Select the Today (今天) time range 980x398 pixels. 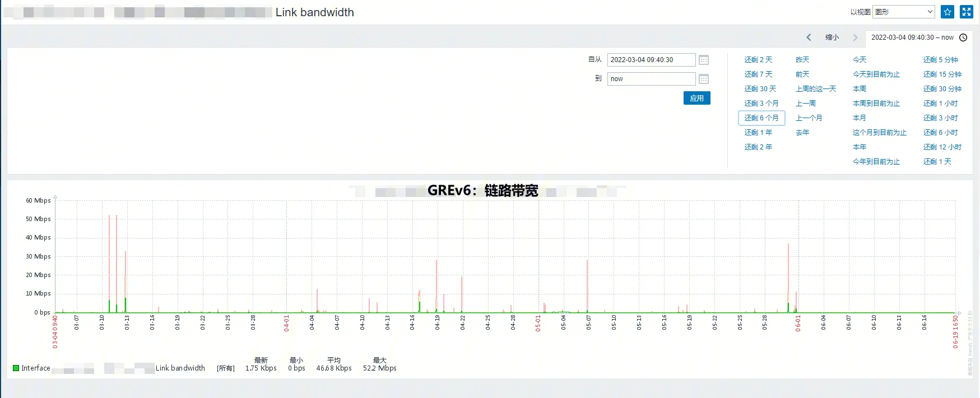tap(860, 60)
